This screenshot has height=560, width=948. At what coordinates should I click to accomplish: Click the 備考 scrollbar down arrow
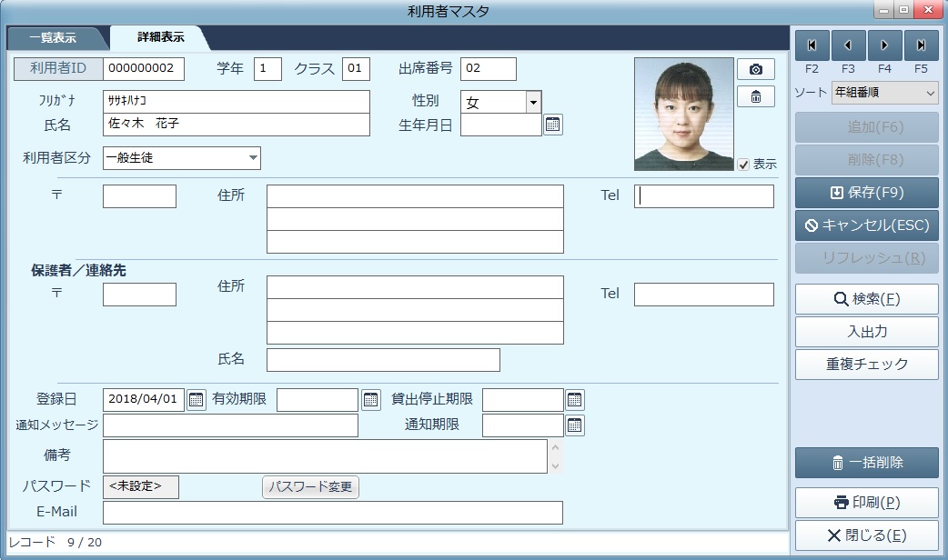click(555, 465)
